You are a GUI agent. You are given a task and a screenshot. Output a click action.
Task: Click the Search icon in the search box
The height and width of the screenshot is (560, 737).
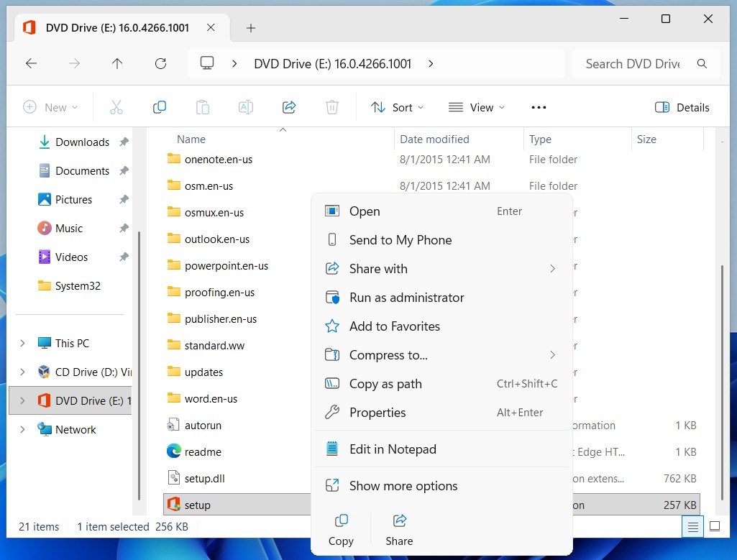[x=701, y=63]
